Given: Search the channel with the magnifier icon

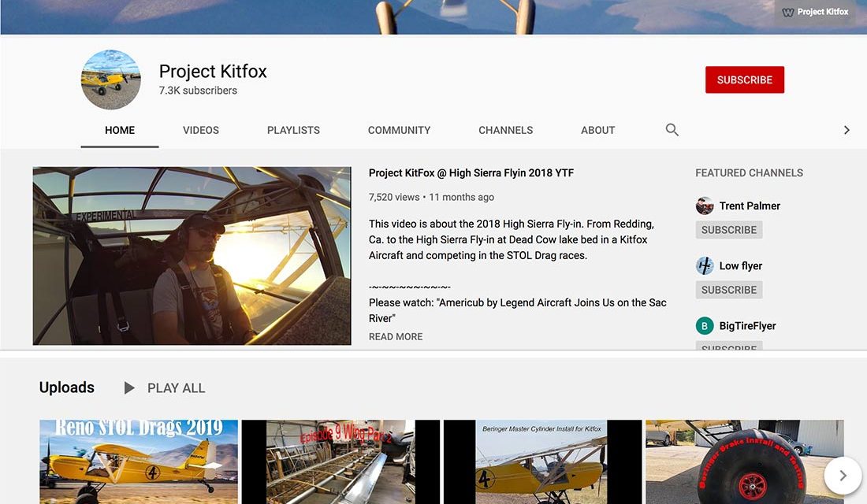Looking at the screenshot, I should 672,130.
